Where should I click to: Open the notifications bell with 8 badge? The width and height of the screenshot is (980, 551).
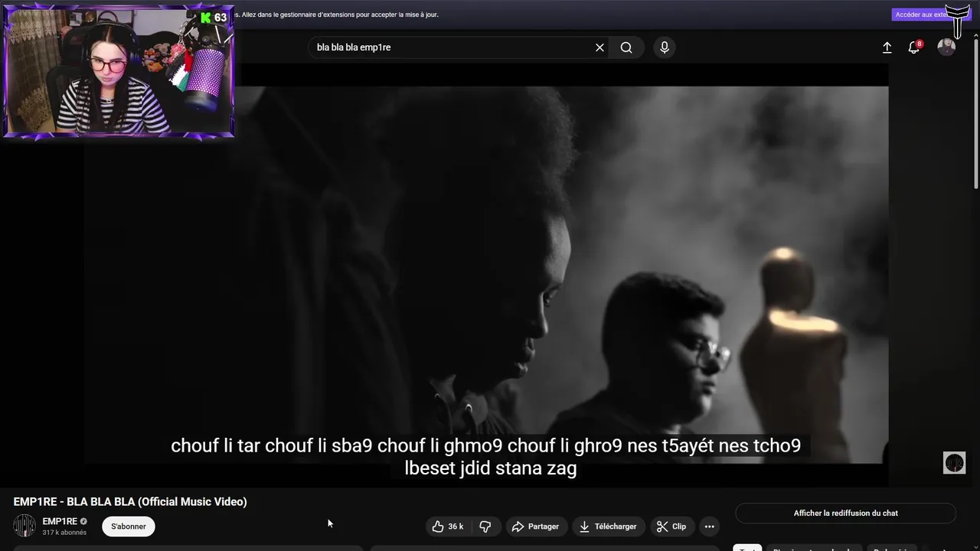(913, 47)
